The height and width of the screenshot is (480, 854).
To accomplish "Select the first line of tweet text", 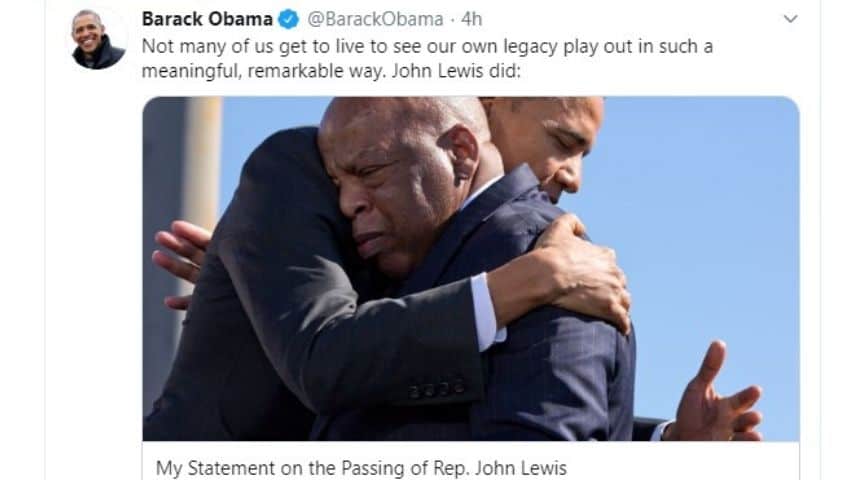I will [x=427, y=47].
